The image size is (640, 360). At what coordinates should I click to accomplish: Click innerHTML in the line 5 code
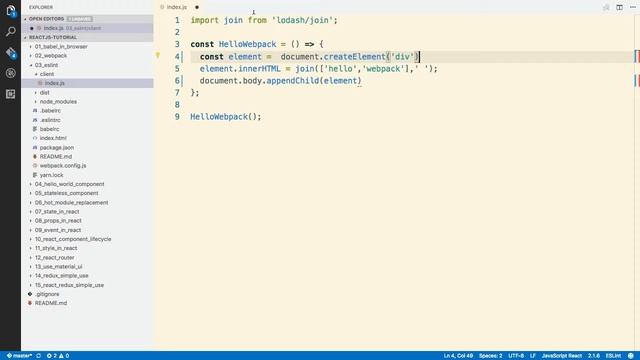click(x=259, y=69)
